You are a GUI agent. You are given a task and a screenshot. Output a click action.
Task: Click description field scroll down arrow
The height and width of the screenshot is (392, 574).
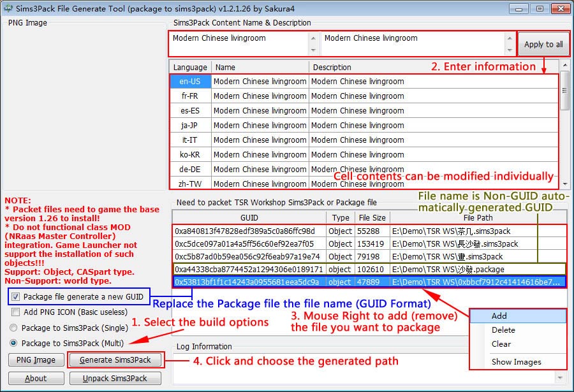pos(510,50)
